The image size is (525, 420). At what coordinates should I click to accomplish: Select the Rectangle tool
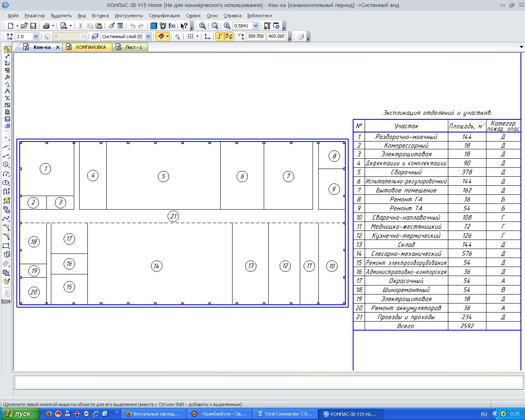[6, 246]
